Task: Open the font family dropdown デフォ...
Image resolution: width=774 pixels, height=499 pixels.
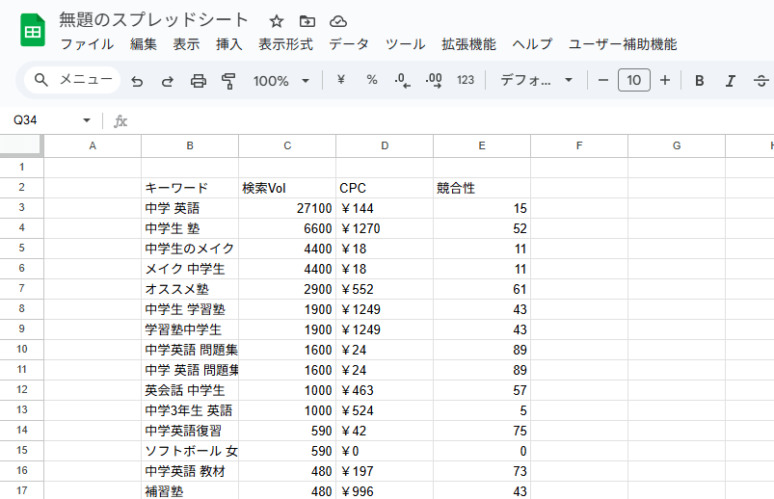Action: coord(536,80)
